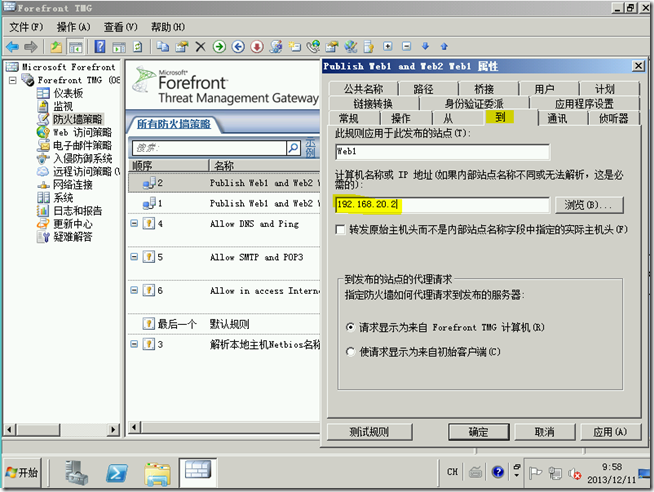654x492 pixels.
Task: Open the 操作(A) menu
Action: click(73, 27)
